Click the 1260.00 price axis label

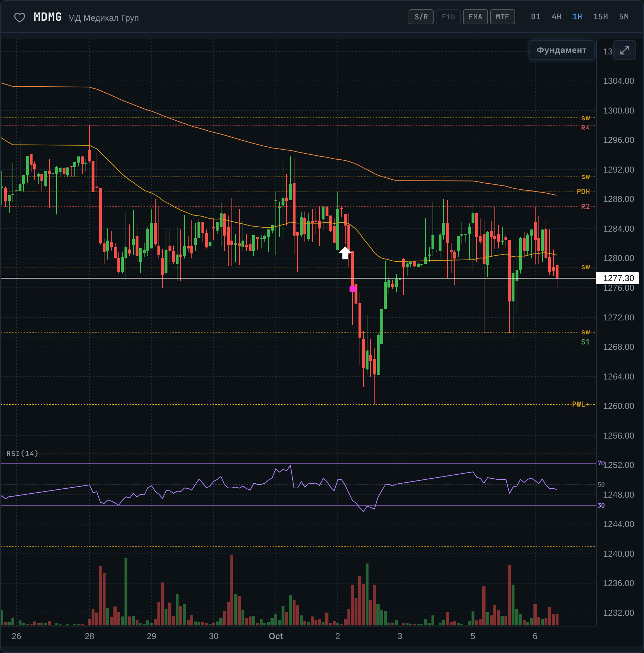[618, 406]
